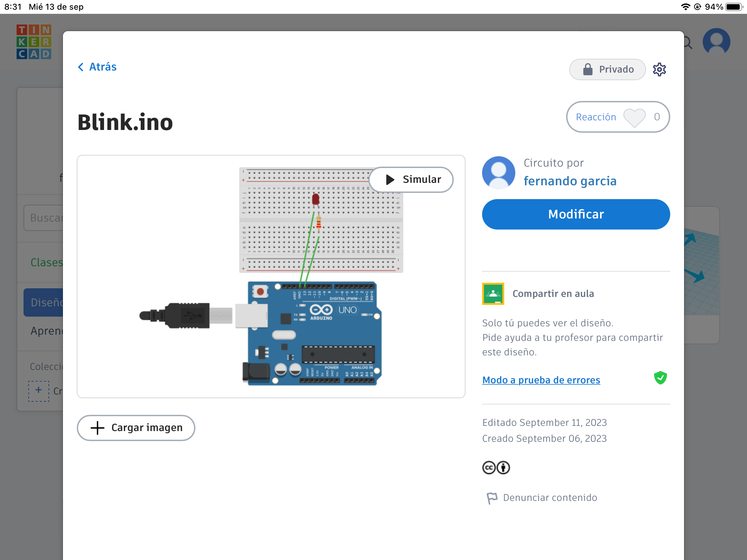Click the Denunciar contenido link

click(x=550, y=497)
